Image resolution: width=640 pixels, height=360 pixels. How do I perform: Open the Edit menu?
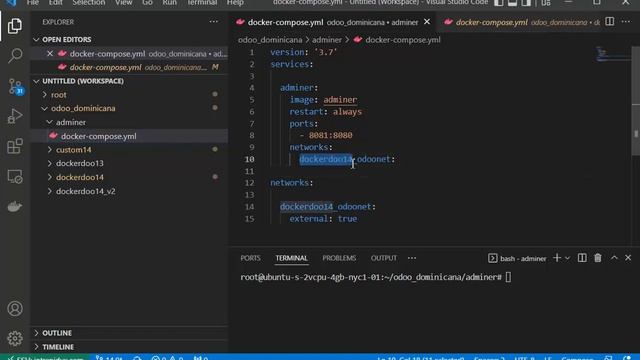pyautogui.click(x=56, y=2)
